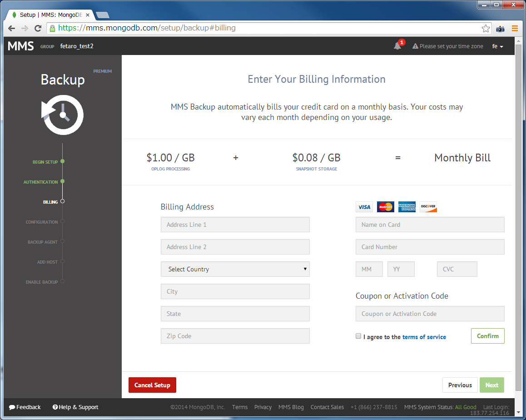Click the browser back arrow
The image size is (526, 420).
tap(12, 28)
